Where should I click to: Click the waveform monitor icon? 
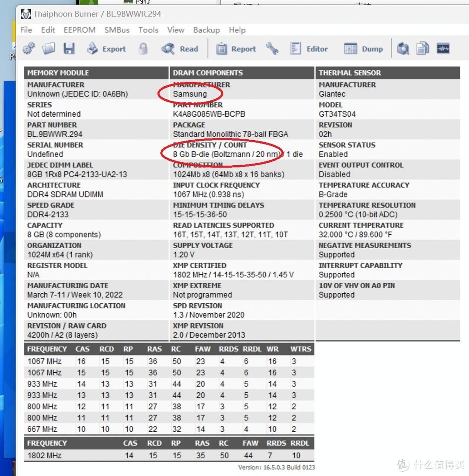(443, 48)
